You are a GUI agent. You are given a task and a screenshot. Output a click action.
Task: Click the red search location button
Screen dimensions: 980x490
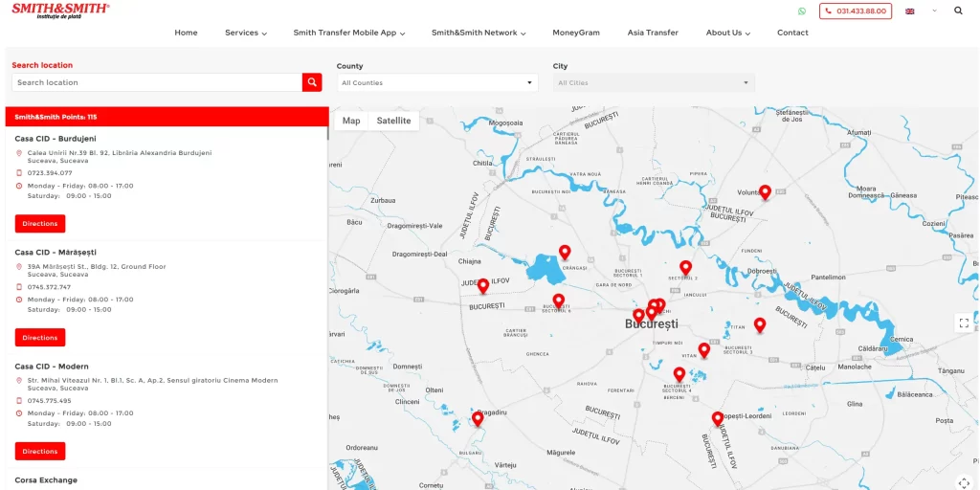click(312, 82)
